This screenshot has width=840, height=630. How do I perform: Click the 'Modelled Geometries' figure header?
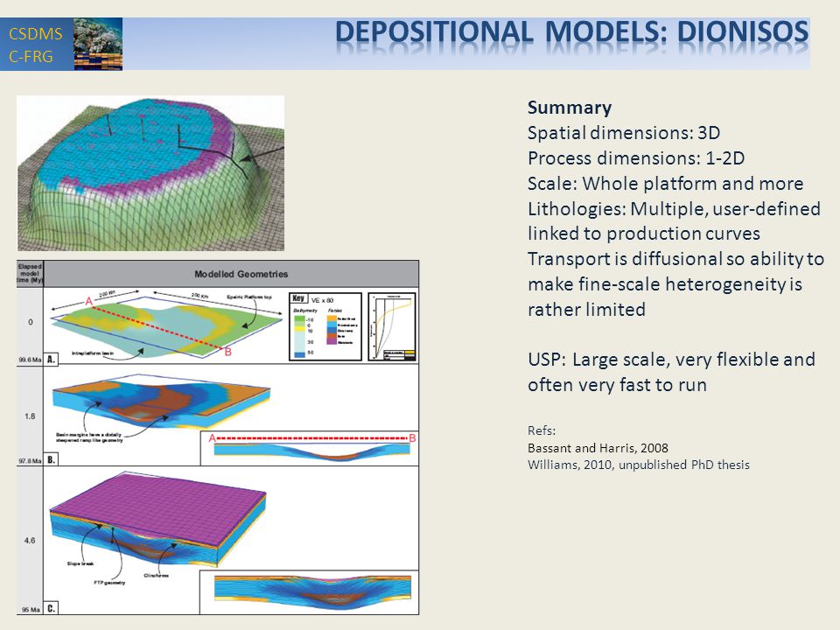click(x=241, y=274)
